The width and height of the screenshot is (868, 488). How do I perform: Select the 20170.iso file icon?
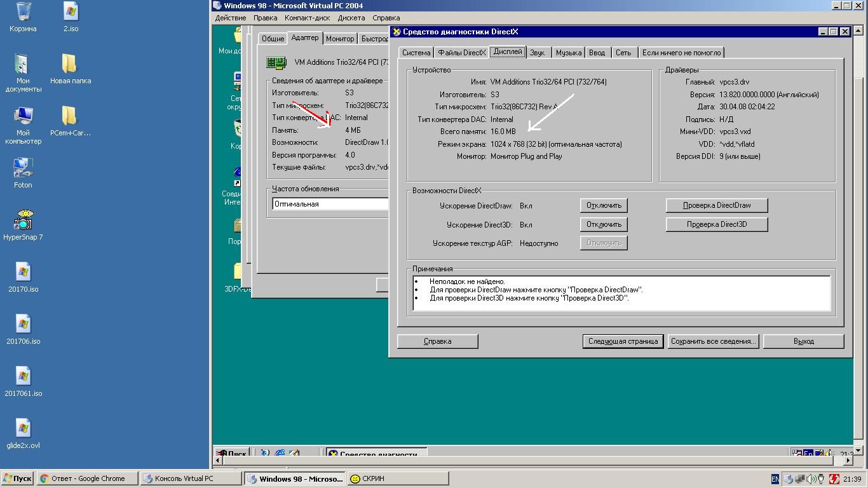[23, 273]
